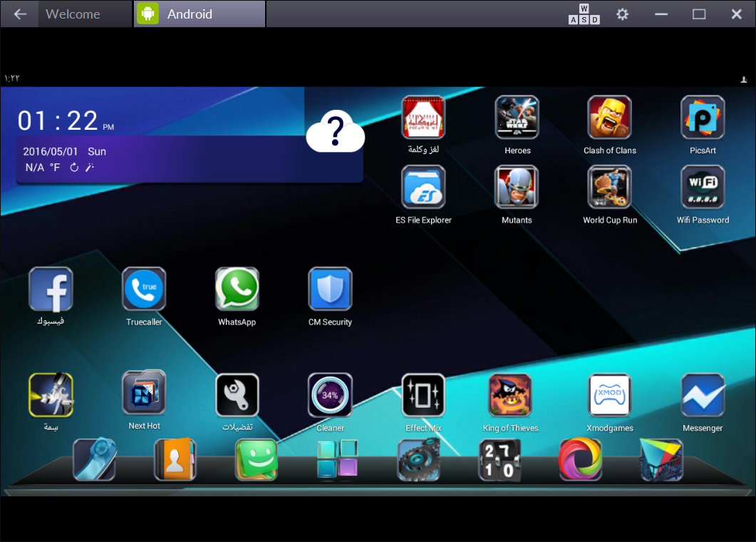
Task: Tap the N/A °F temperature reading
Action: 43,168
